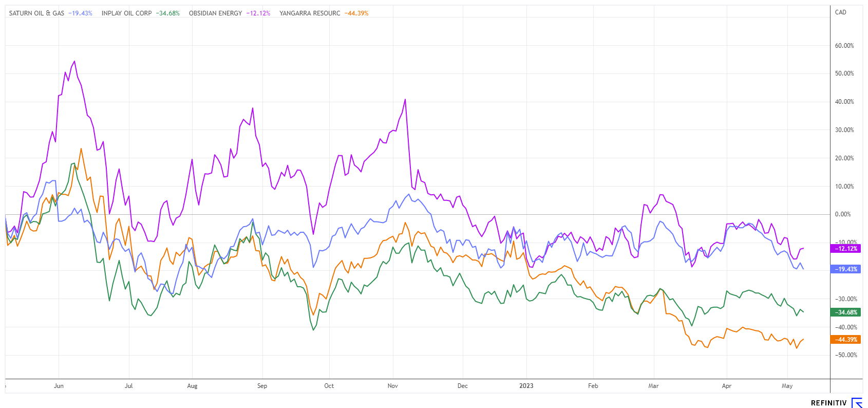Click the Mar label on the time axis
868x408 pixels.
click(653, 386)
